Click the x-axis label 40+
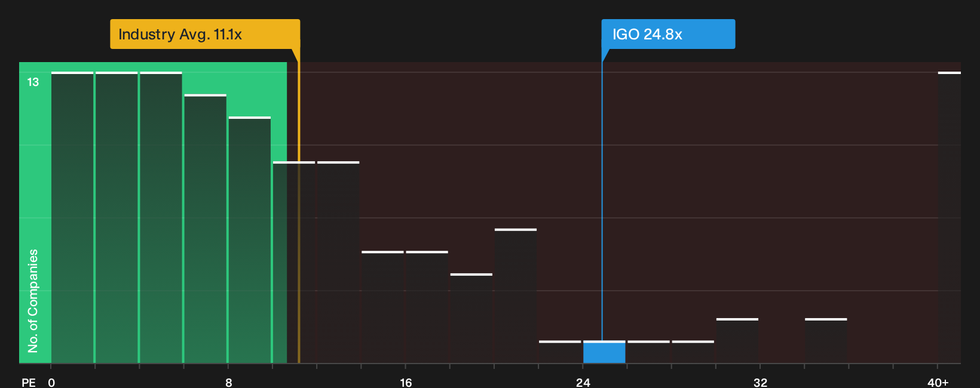The image size is (980, 388). point(938,382)
